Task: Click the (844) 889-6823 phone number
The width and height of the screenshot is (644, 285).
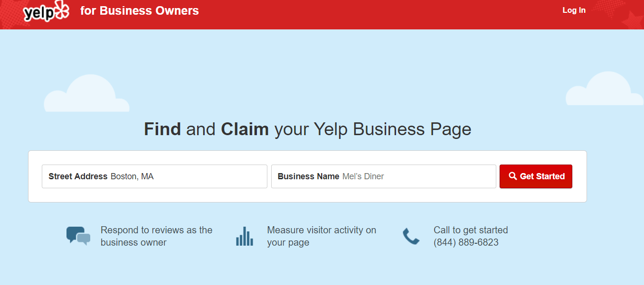Action: tap(466, 243)
